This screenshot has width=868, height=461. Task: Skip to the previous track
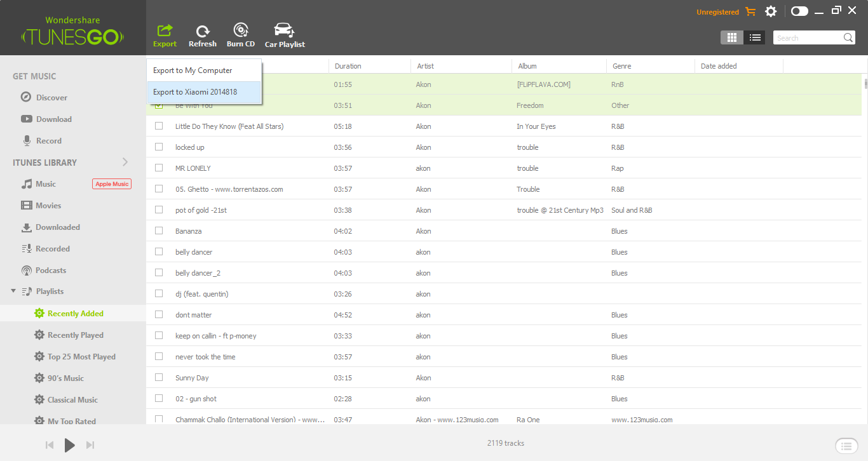(x=50, y=445)
